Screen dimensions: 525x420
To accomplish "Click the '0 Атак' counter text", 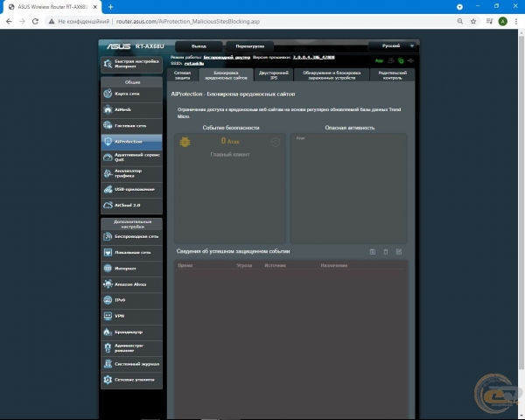I will (x=230, y=141).
